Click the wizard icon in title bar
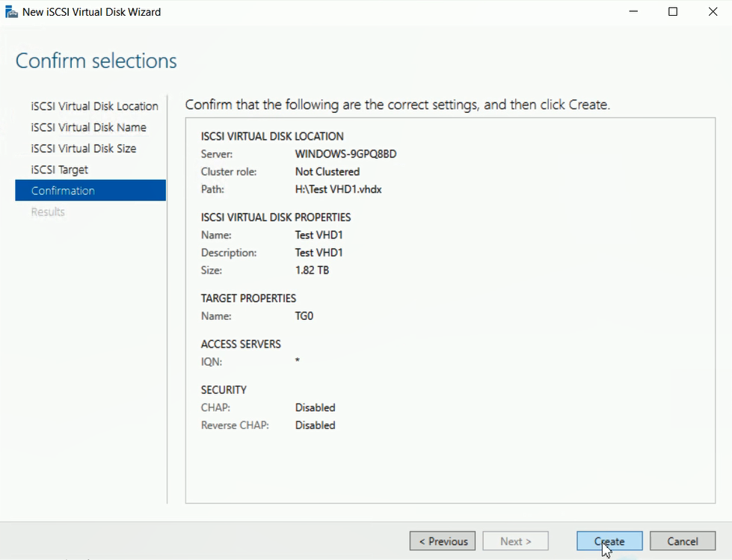 (x=11, y=12)
